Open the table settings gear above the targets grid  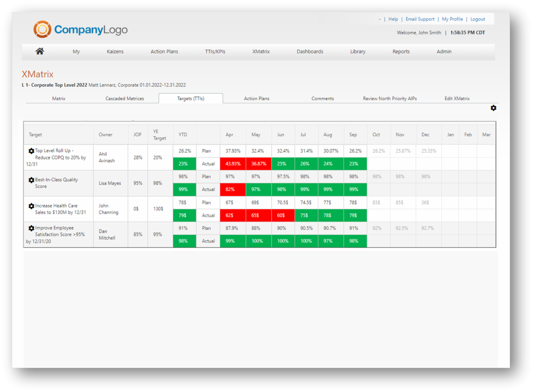[493, 108]
